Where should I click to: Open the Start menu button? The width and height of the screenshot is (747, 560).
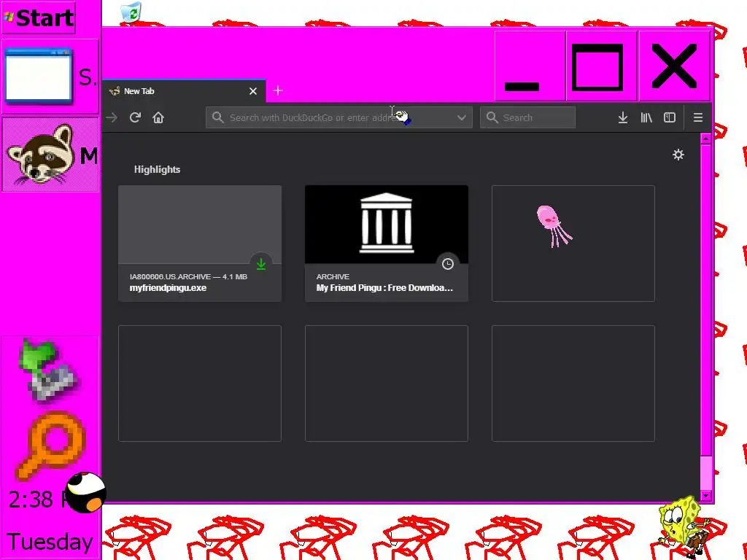[x=39, y=17]
